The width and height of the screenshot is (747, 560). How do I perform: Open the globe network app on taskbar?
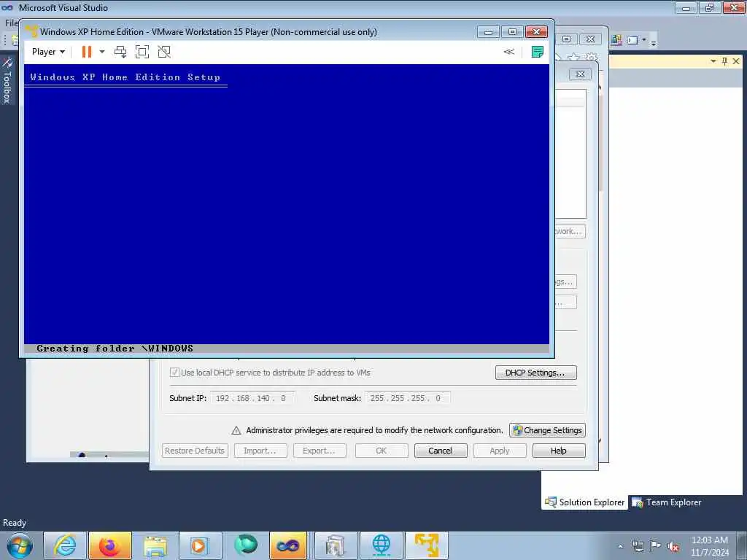381,545
